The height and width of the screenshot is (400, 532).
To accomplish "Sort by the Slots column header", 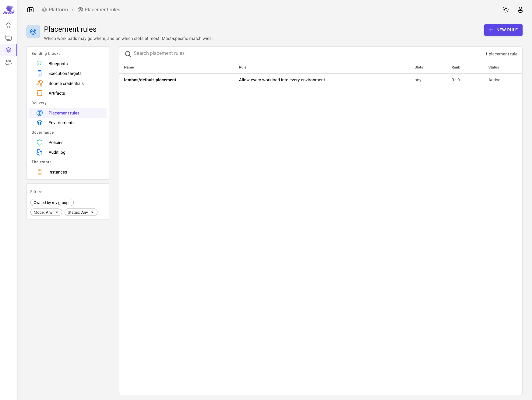I will [419, 67].
